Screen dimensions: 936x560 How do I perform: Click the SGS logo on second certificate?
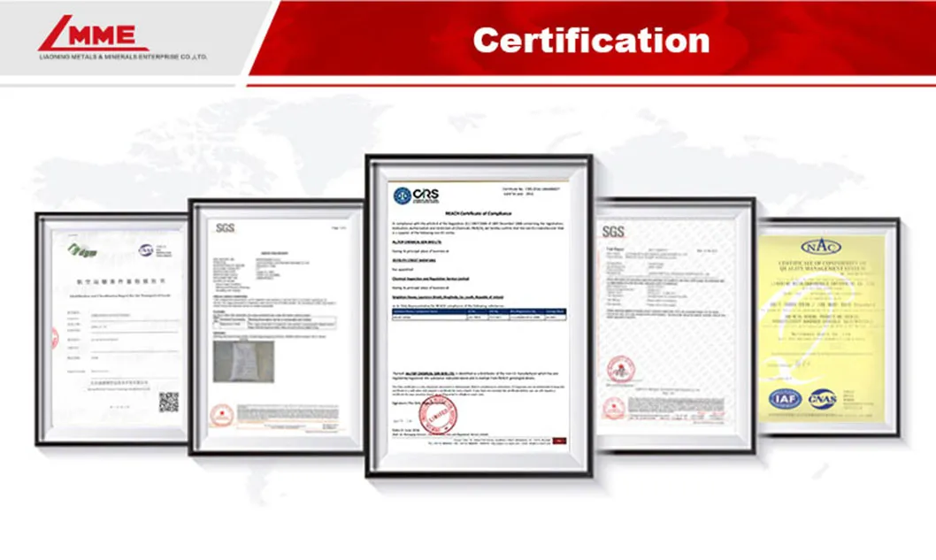click(x=226, y=228)
